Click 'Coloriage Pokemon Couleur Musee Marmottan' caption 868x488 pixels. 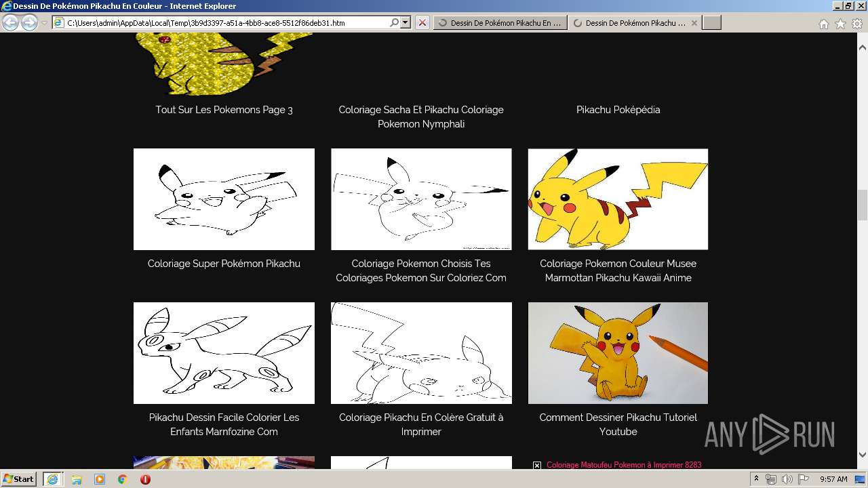(618, 270)
